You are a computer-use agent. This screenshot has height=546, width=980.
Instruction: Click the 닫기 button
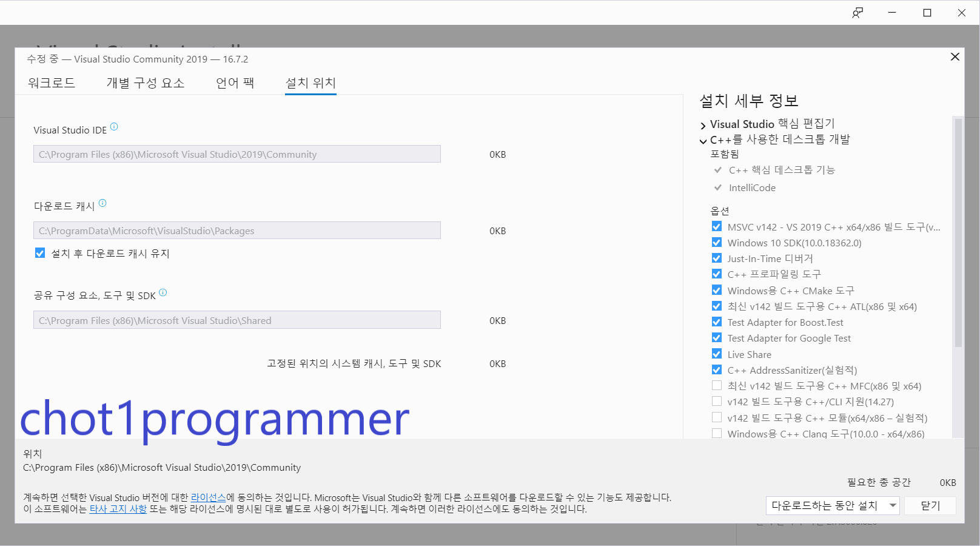(930, 505)
